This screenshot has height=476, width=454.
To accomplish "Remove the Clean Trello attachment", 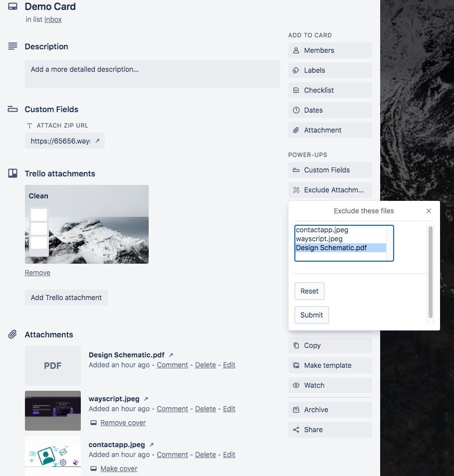I will (x=37, y=272).
